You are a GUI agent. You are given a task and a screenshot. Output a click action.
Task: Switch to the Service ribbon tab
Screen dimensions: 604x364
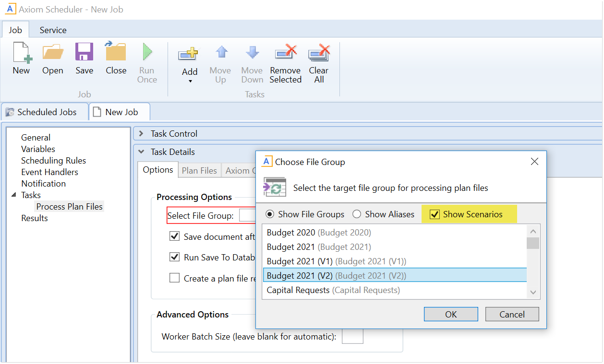tap(53, 30)
